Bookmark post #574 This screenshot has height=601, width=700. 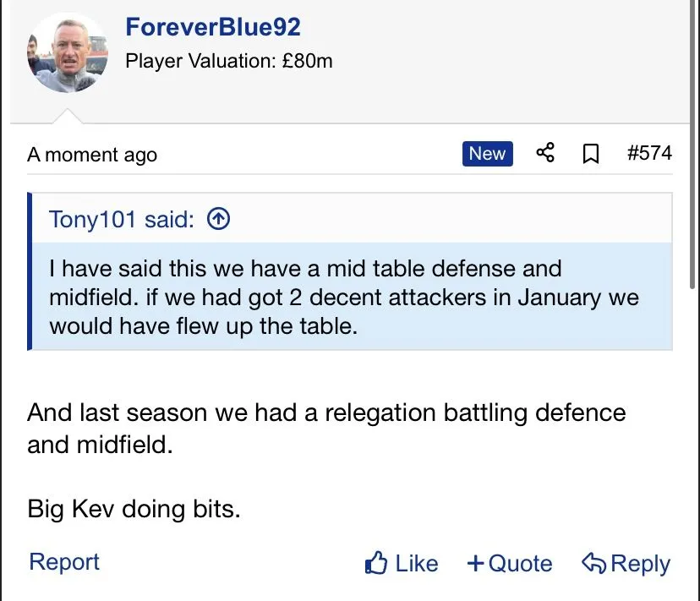tap(591, 154)
